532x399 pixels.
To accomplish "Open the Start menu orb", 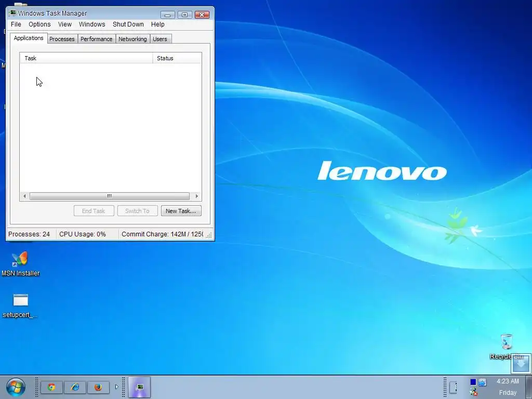I will point(16,387).
